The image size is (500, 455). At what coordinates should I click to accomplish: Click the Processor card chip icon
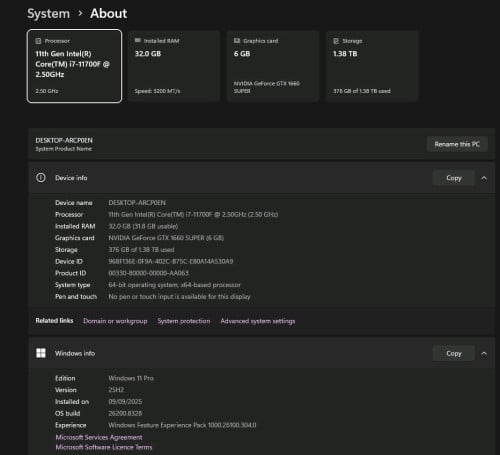point(38,41)
